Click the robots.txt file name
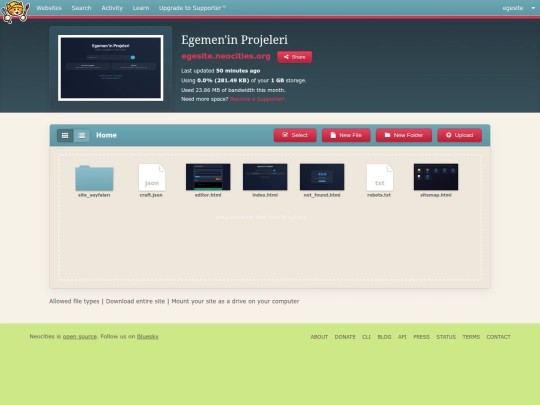This screenshot has height=405, width=540. click(379, 195)
